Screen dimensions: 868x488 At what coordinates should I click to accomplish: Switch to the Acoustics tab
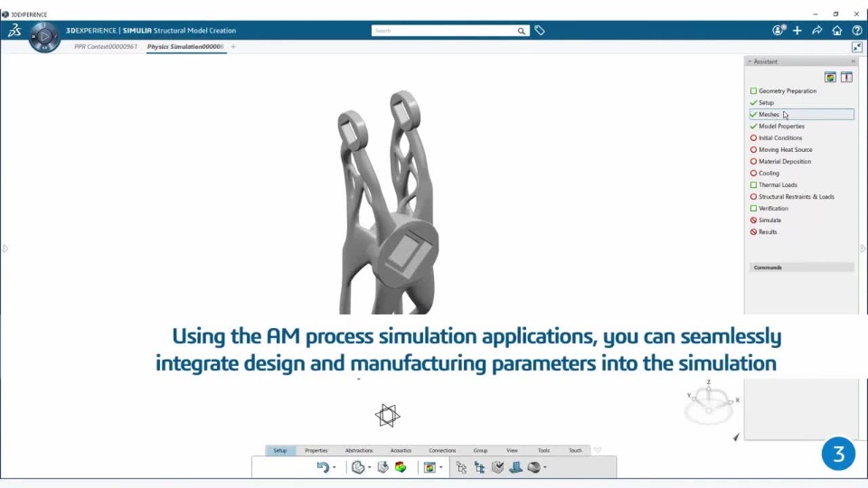pyautogui.click(x=401, y=450)
